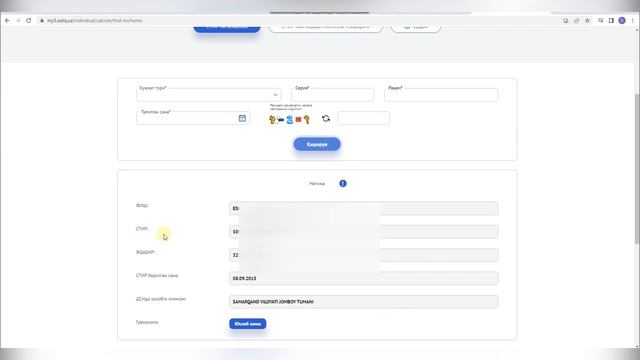
Task: Go back with the browser back arrow
Action: [7, 20]
